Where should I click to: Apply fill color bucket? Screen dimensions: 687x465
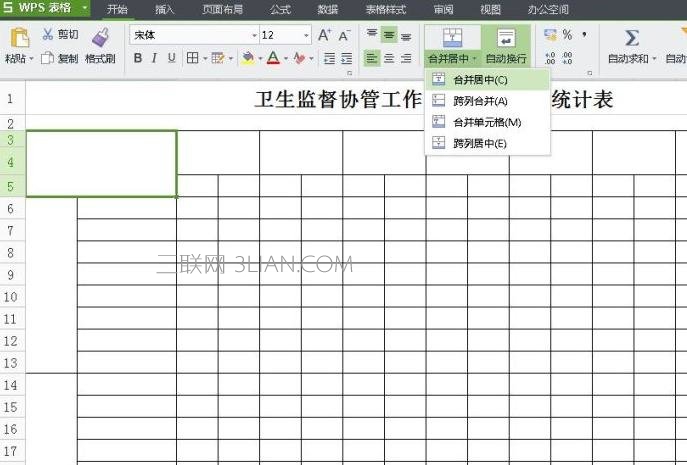(x=248, y=58)
